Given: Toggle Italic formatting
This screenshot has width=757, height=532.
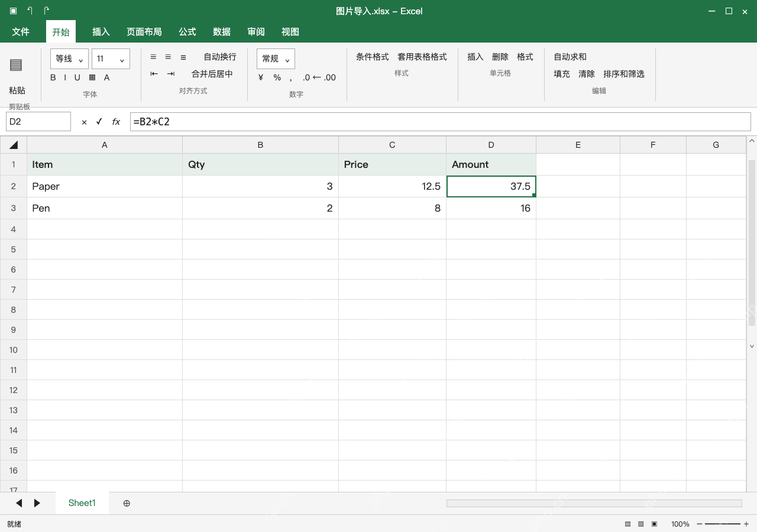Looking at the screenshot, I should pos(65,77).
